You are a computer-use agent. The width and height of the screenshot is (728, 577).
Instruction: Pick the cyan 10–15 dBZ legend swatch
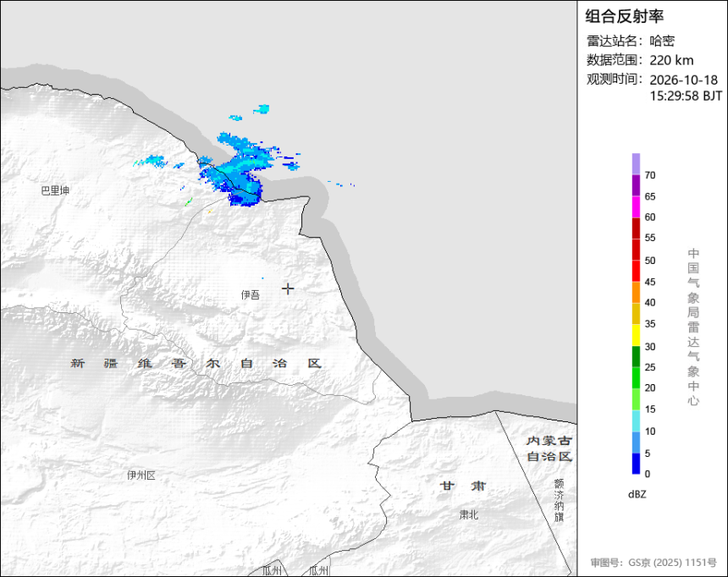636,420
